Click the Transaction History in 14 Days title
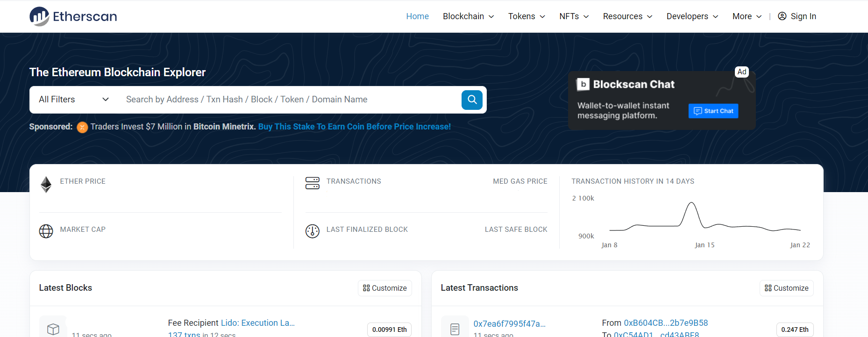This screenshot has height=337, width=868. coord(633,181)
